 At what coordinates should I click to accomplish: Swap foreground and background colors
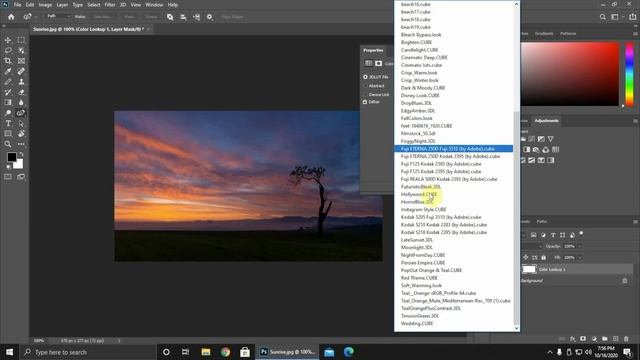(x=21, y=154)
